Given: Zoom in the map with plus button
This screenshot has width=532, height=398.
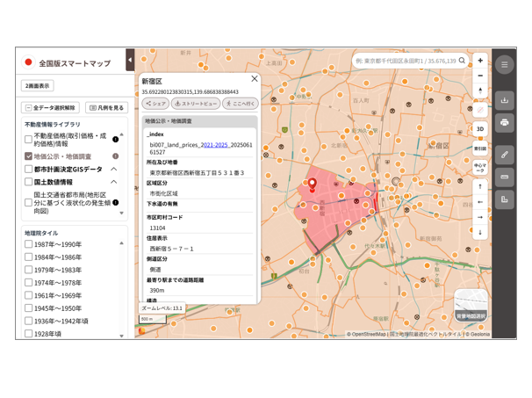Looking at the screenshot, I should (x=480, y=62).
